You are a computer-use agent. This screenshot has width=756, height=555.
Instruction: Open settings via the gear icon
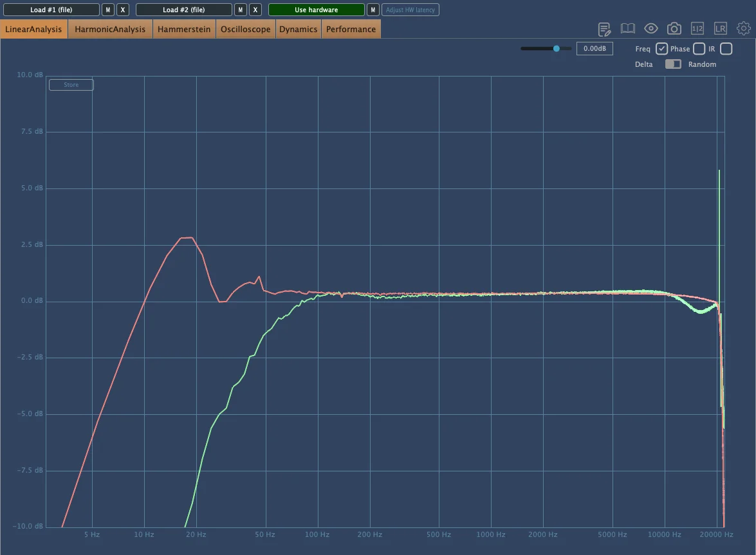click(744, 28)
